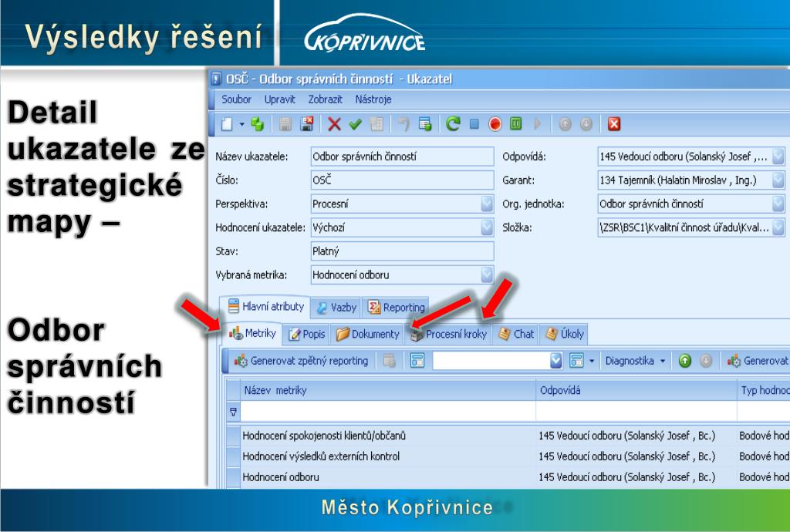Create a new document with page icon
Image resolution: width=790 pixels, height=532 pixels.
[227, 124]
